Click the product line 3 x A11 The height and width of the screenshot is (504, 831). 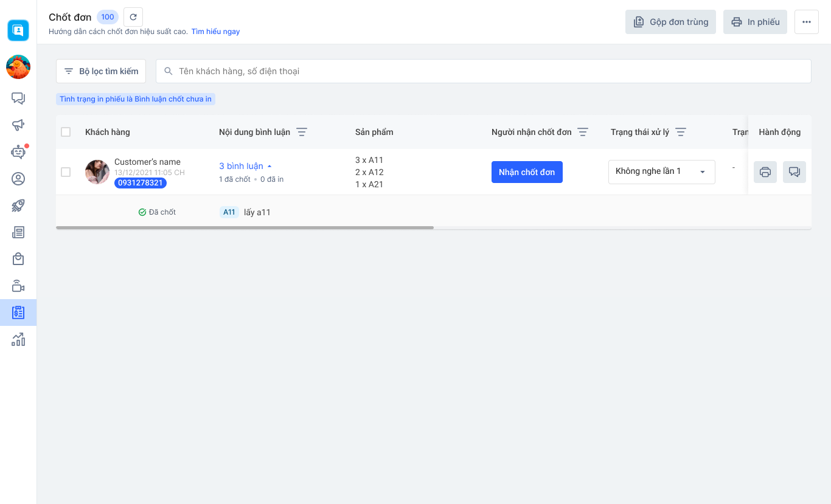[369, 160]
